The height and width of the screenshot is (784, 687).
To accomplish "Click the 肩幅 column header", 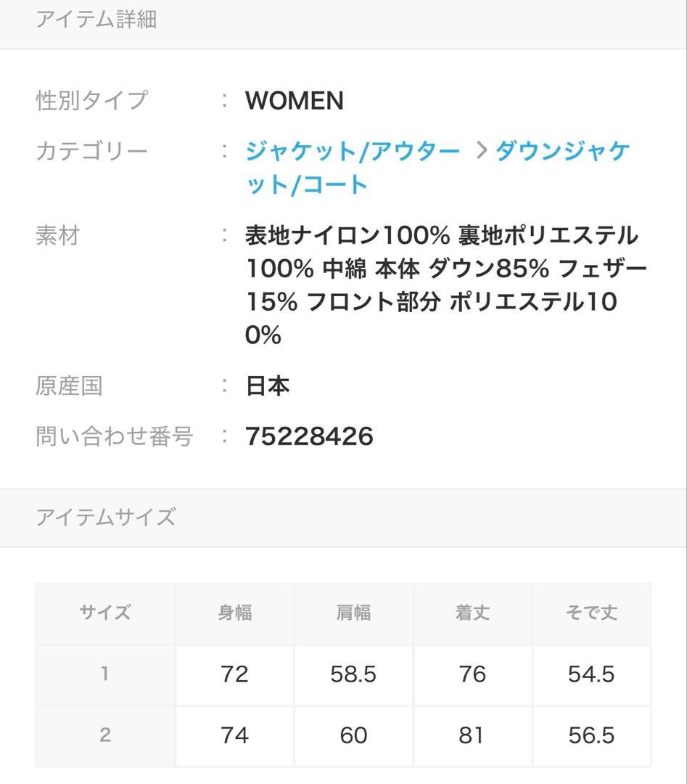I will coord(353,613).
